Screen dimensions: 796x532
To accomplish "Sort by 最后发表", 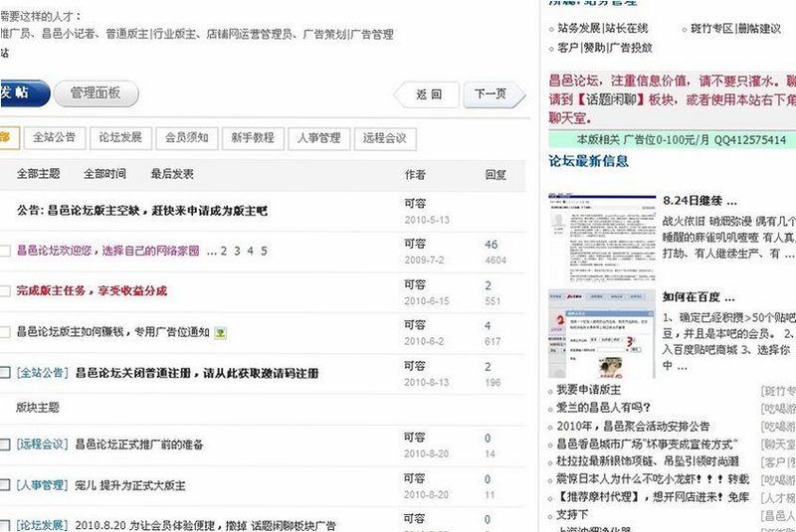I will coord(172,174).
